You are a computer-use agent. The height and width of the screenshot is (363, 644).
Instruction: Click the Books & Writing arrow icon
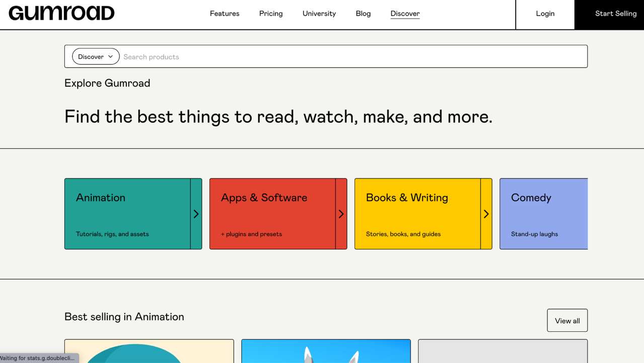point(486,214)
